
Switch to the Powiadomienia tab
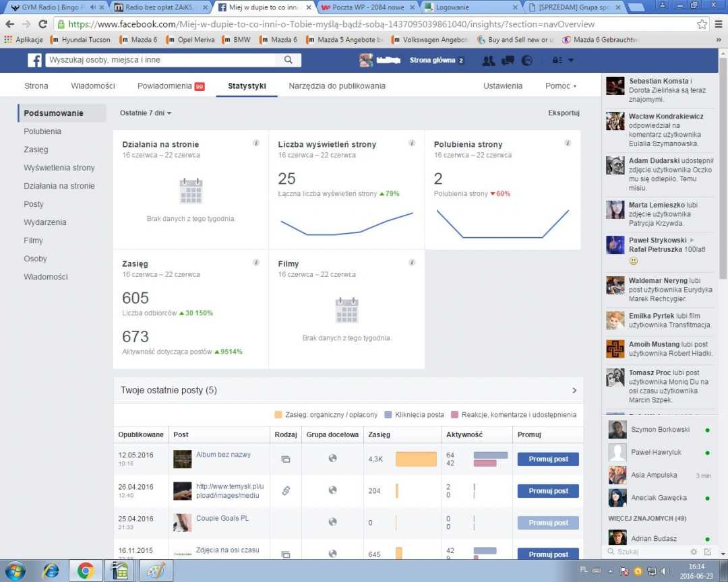tap(171, 86)
